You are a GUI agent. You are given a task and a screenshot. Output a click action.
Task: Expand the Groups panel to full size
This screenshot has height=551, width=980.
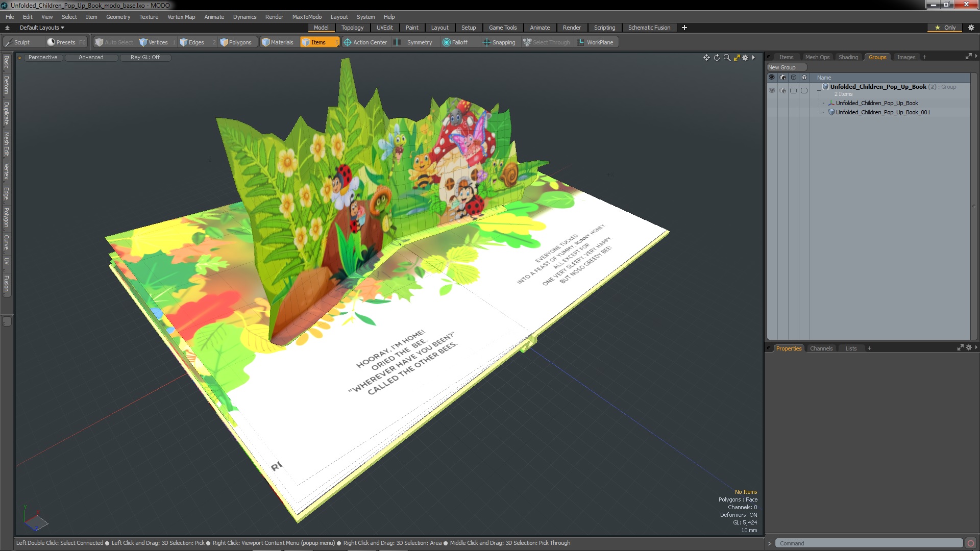coord(968,56)
